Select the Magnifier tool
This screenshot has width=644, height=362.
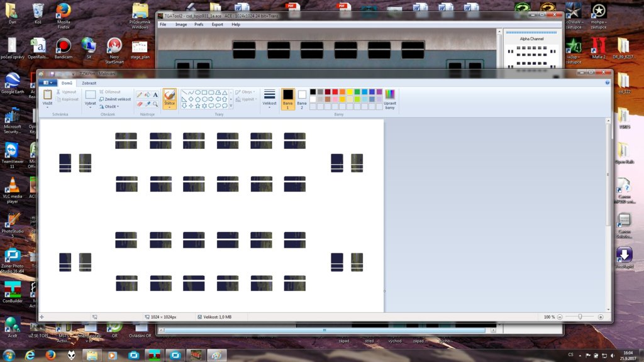155,104
